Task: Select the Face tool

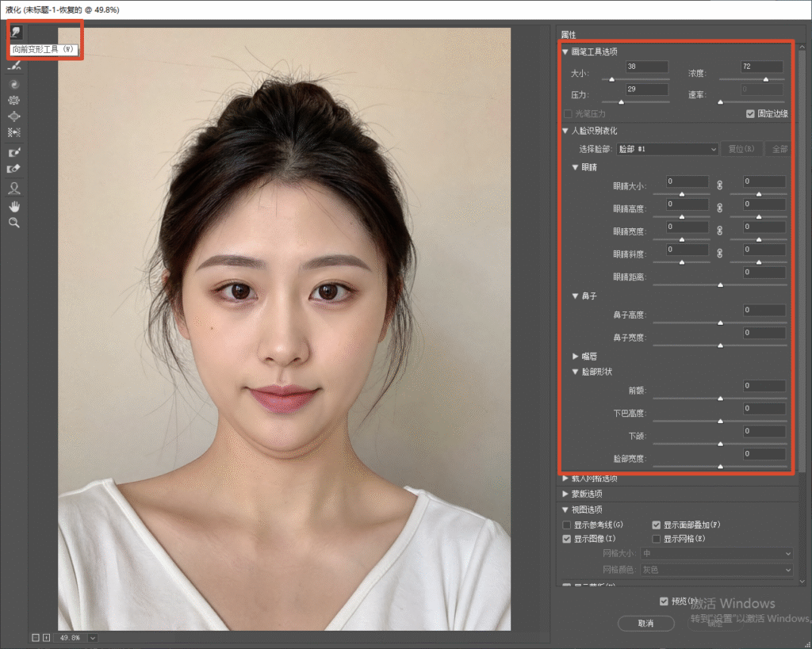Action: click(14, 188)
